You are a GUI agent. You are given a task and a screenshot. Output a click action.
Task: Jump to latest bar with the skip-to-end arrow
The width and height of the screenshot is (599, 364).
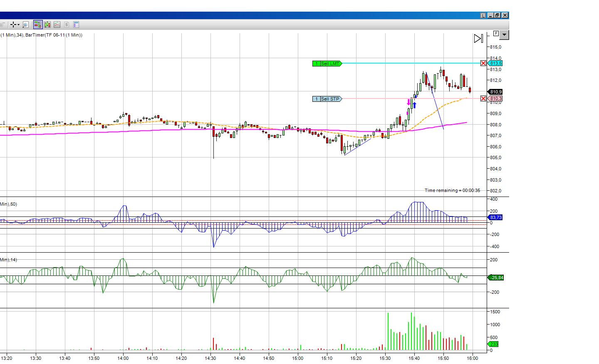click(478, 39)
